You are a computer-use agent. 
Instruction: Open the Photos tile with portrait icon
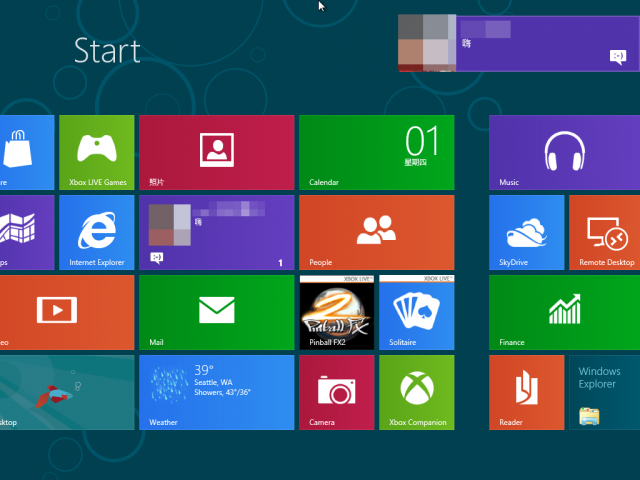point(217,152)
